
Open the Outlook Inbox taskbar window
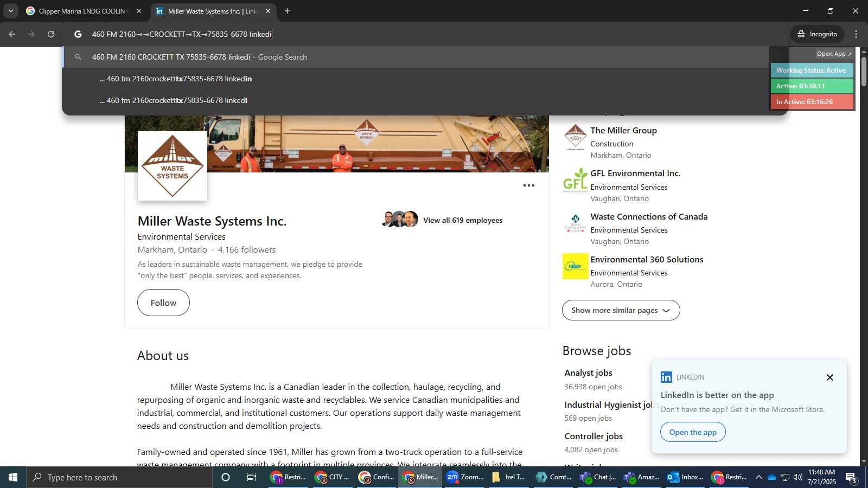[685, 477]
